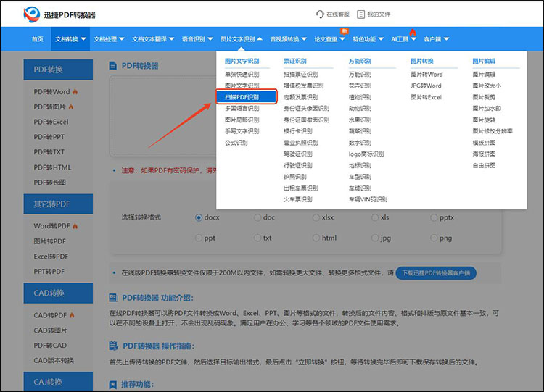Open PDF转长图 in the sidebar
Image resolution: width=544 pixels, height=392 pixels.
pyautogui.click(x=49, y=183)
